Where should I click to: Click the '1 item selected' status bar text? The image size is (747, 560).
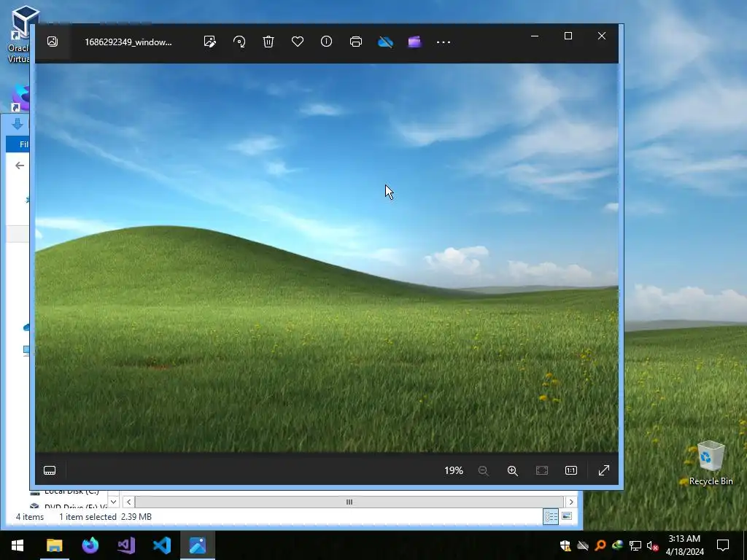(x=88, y=517)
